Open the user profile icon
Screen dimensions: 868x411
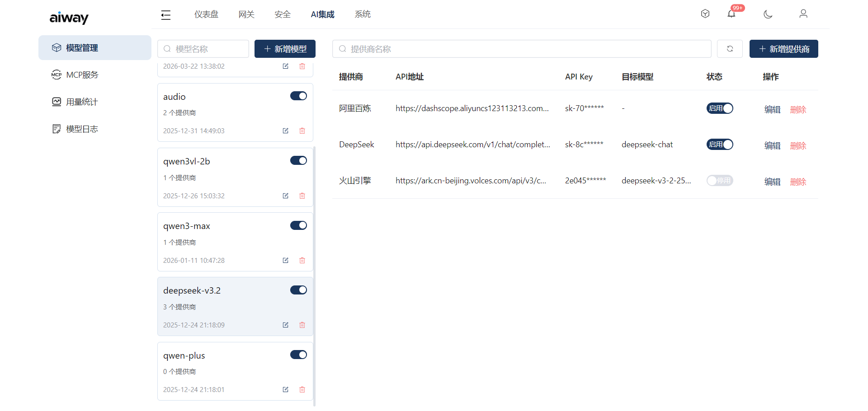[803, 14]
